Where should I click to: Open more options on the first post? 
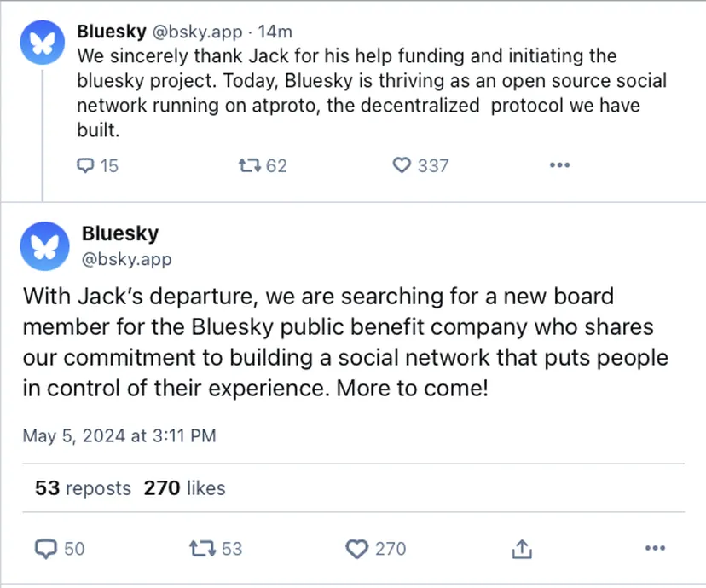[x=559, y=165]
